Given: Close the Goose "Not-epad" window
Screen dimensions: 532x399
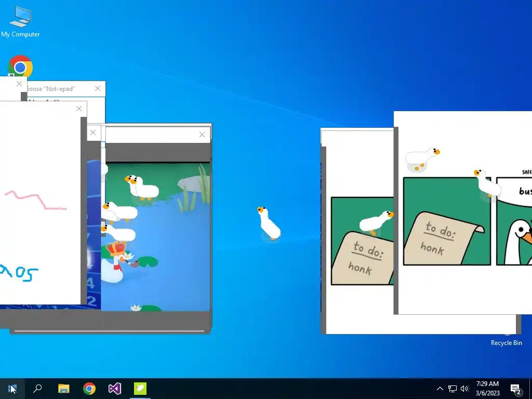Looking at the screenshot, I should pyautogui.click(x=98, y=88).
